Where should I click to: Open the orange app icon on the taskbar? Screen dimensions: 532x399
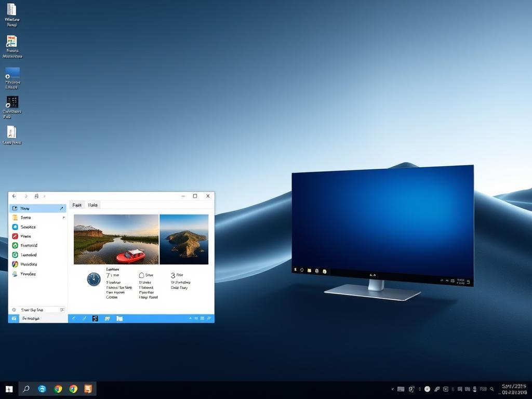88,389
